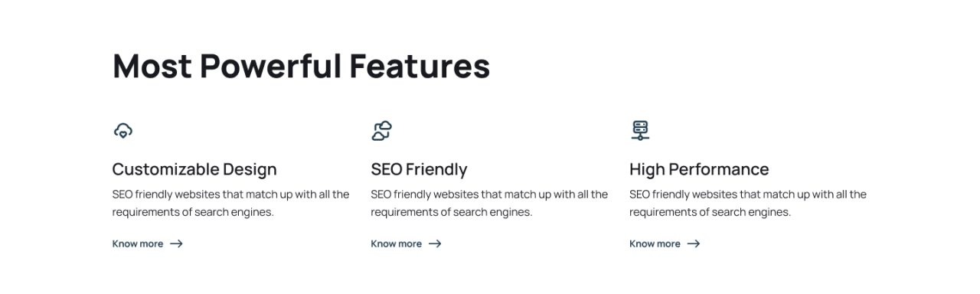Click 'requirements of search engines' line under Customizable Design
This screenshot has height=294, width=980.
pyautogui.click(x=193, y=212)
